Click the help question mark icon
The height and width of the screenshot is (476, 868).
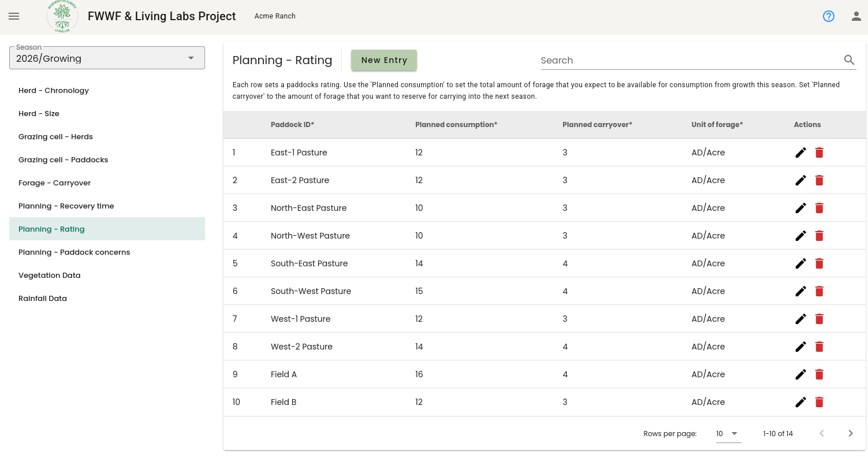[829, 16]
